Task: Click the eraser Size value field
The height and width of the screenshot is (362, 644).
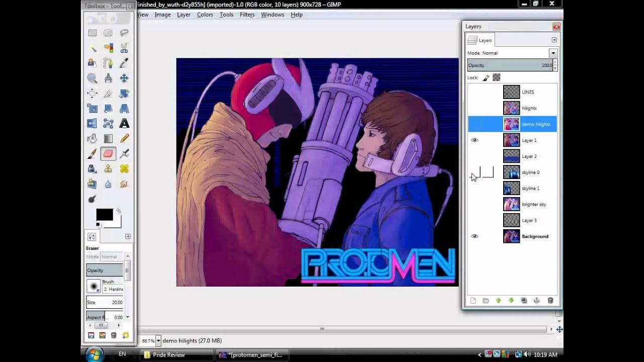Action: 104,302
